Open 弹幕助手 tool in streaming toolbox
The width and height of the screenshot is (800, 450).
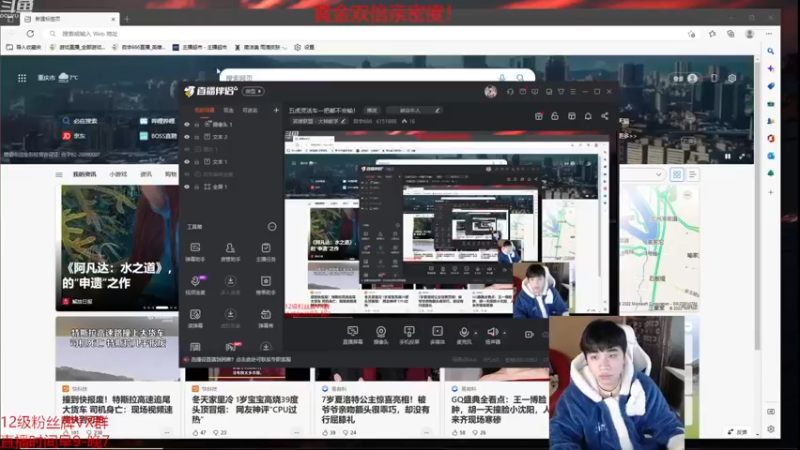pyautogui.click(x=195, y=252)
